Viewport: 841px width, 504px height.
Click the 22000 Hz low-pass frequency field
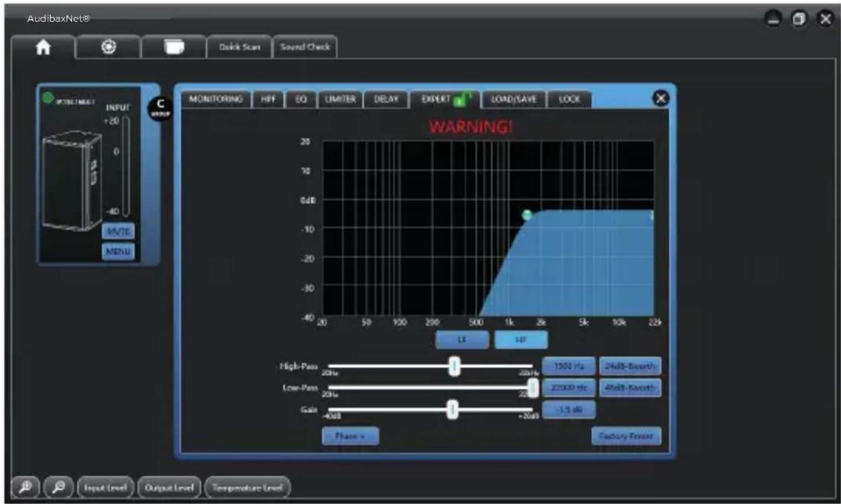(569, 388)
